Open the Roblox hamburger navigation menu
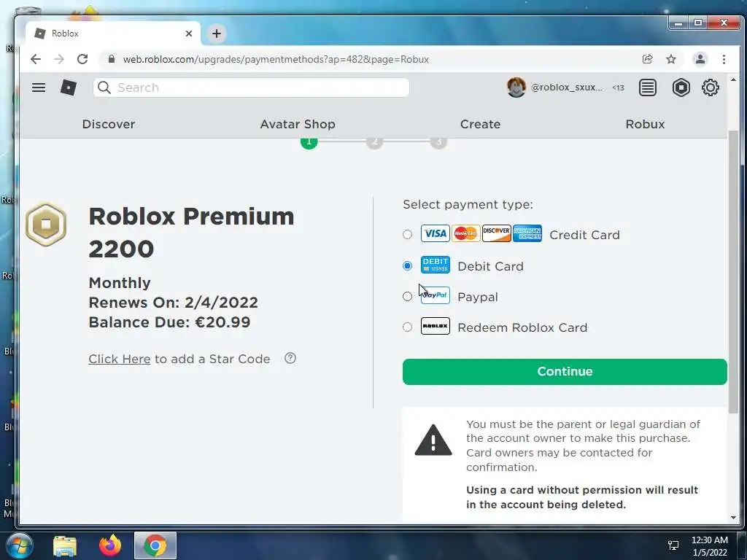The width and height of the screenshot is (747, 560). [39, 87]
